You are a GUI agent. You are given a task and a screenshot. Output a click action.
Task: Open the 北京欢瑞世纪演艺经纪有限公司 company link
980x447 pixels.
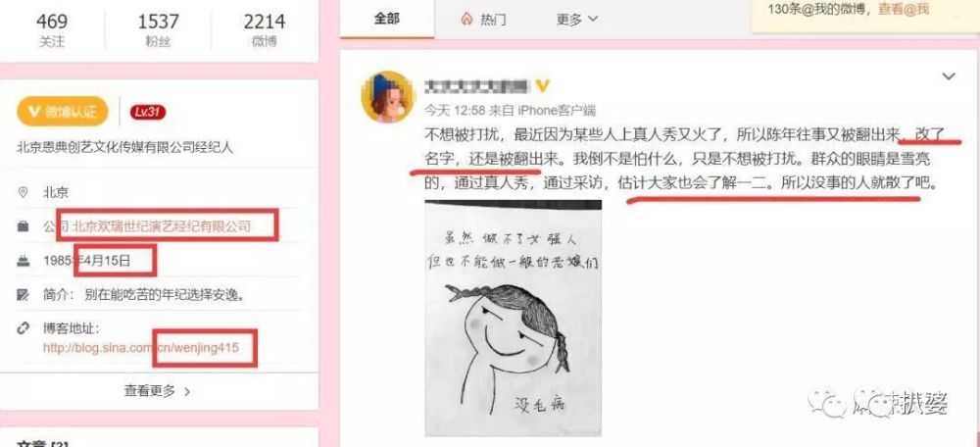[162, 226]
